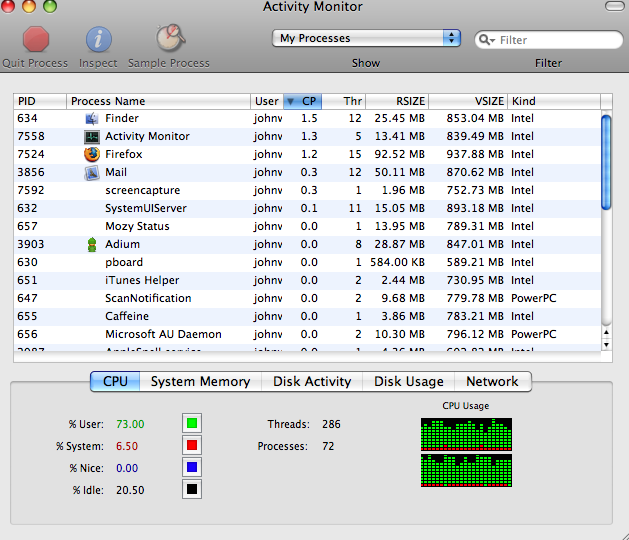Sort by the Kind column header
Image resolution: width=629 pixels, height=540 pixels.
pyautogui.click(x=554, y=101)
